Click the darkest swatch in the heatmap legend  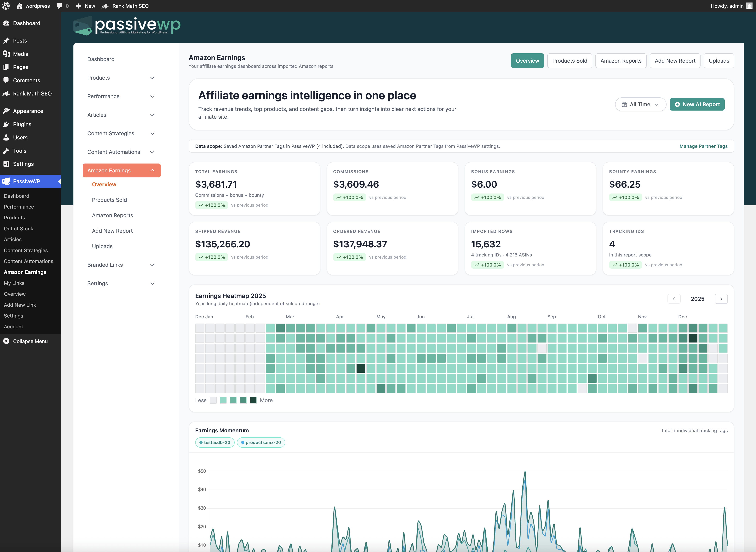pos(253,400)
